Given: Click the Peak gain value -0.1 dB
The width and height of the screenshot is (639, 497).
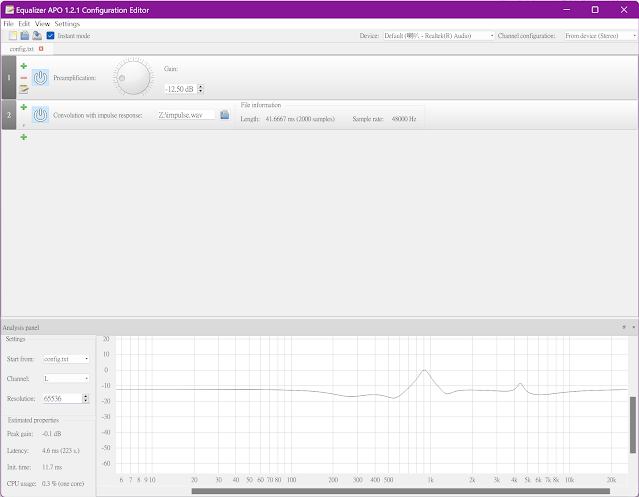Looking at the screenshot, I should tap(52, 434).
